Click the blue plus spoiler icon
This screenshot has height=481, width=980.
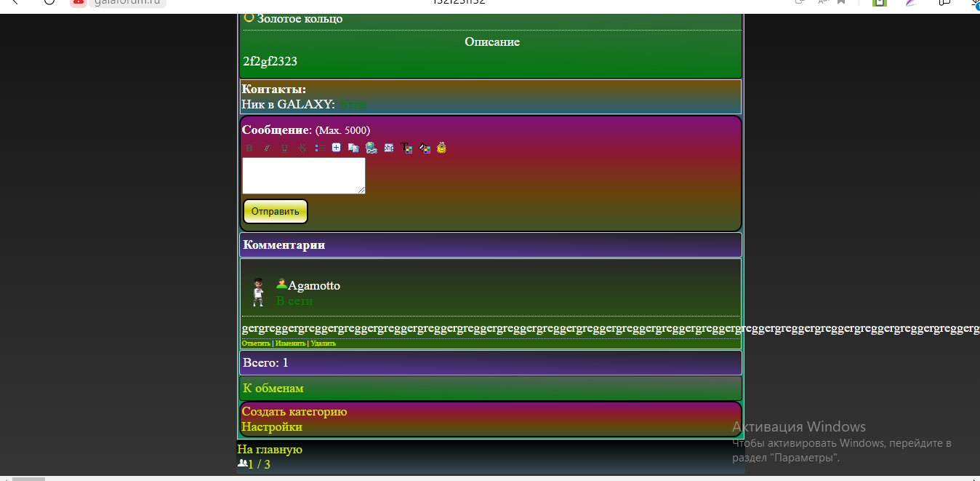pyautogui.click(x=336, y=148)
